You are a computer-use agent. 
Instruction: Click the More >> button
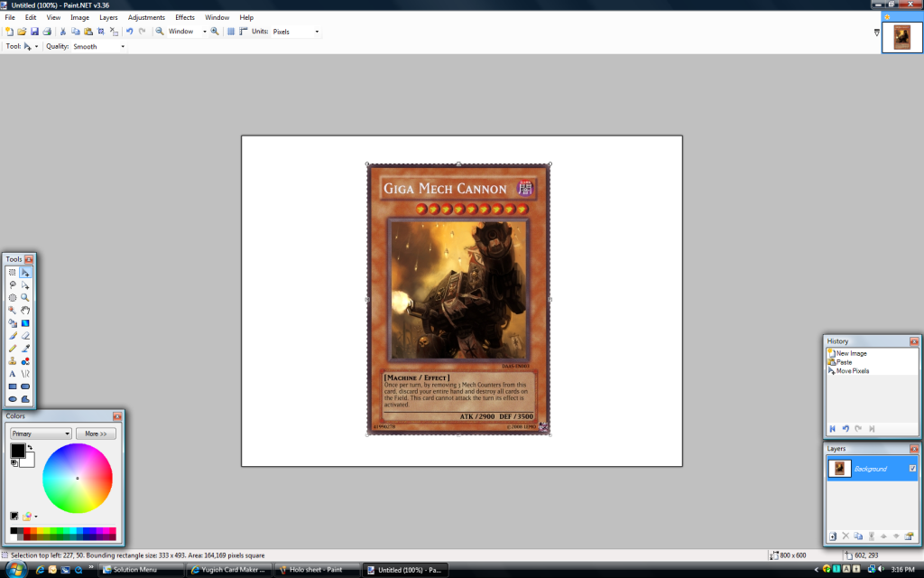[x=96, y=433]
